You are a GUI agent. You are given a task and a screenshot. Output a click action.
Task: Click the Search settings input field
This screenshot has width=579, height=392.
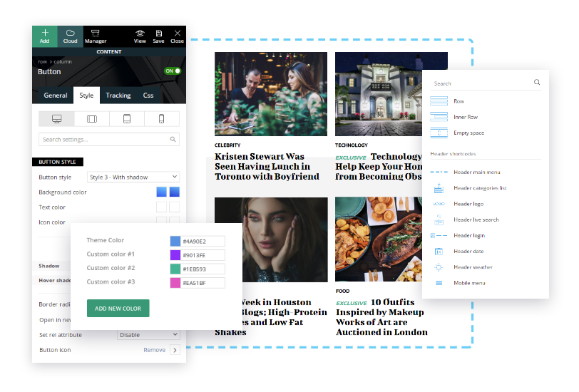pyautogui.click(x=104, y=140)
